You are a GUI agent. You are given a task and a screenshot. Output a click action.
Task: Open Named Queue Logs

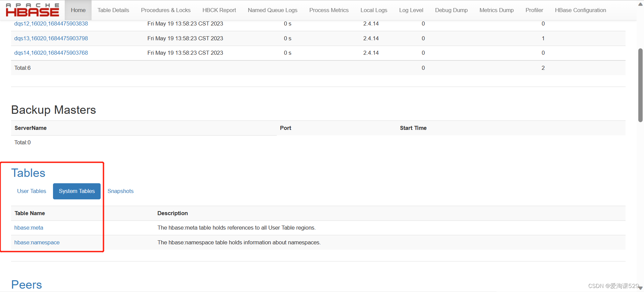272,10
